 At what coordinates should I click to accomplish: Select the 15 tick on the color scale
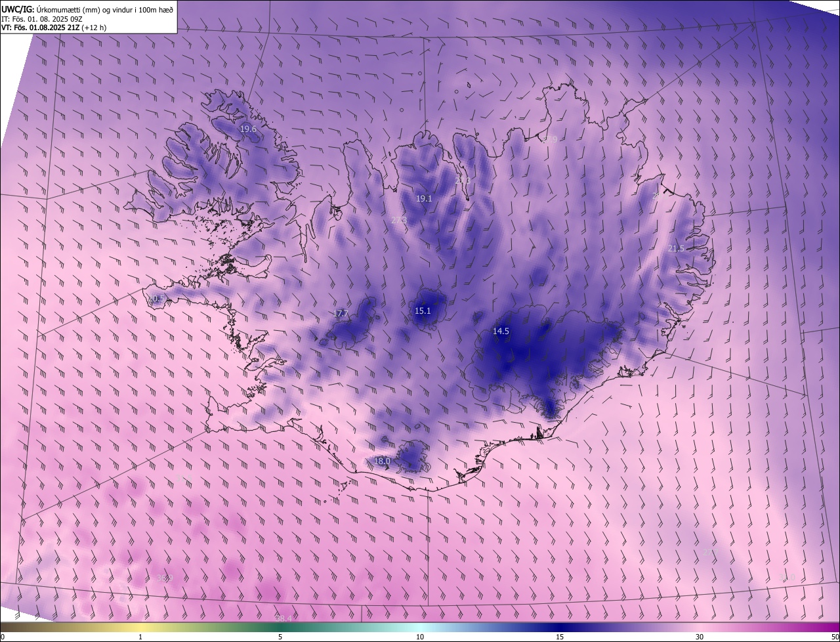coord(560,637)
